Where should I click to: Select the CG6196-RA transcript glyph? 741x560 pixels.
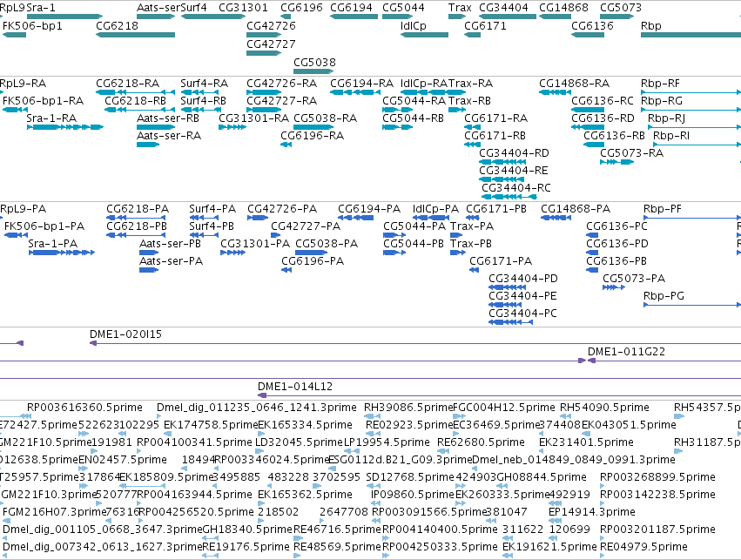[x=286, y=145]
